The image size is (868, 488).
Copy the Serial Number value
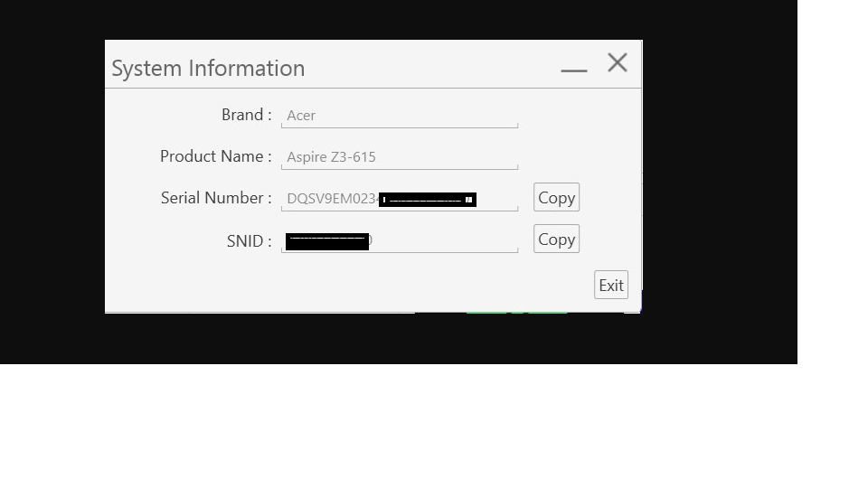point(556,197)
